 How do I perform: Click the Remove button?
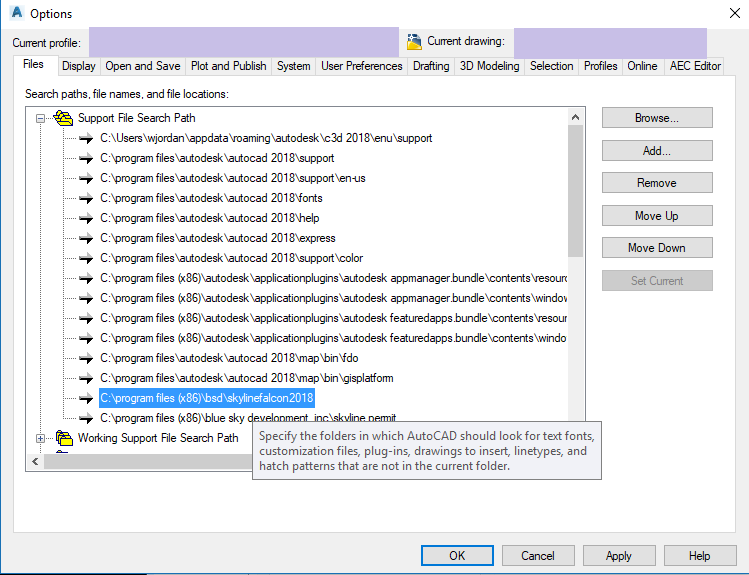[656, 183]
